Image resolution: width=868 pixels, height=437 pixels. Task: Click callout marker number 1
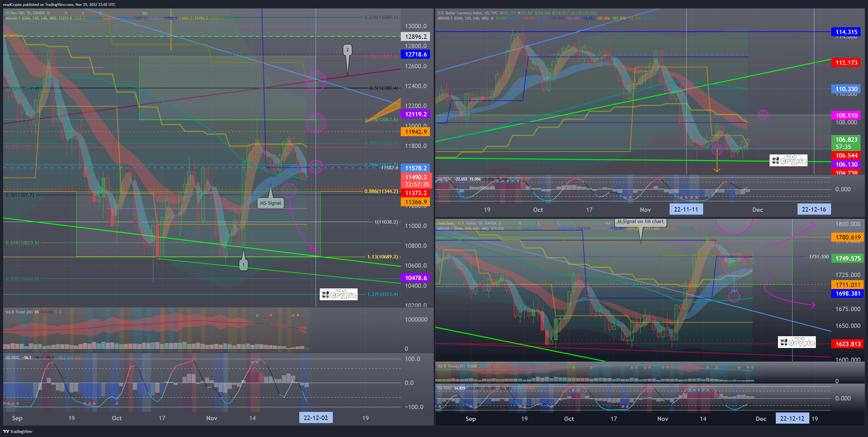pyautogui.click(x=243, y=265)
